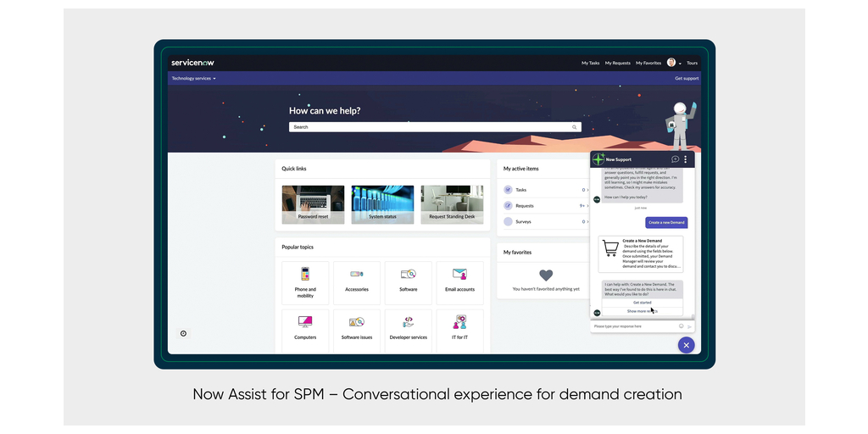Open My Requests in header

pos(617,63)
